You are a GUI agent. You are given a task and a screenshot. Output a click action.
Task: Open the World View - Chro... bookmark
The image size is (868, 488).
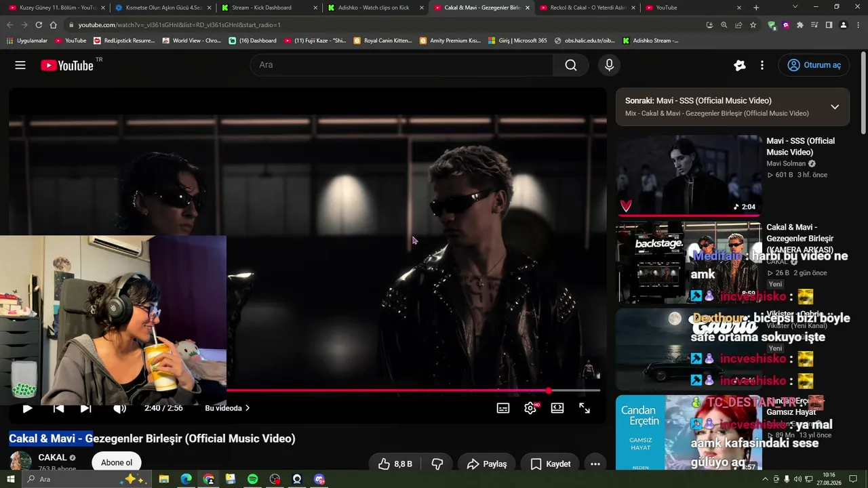(x=192, y=41)
